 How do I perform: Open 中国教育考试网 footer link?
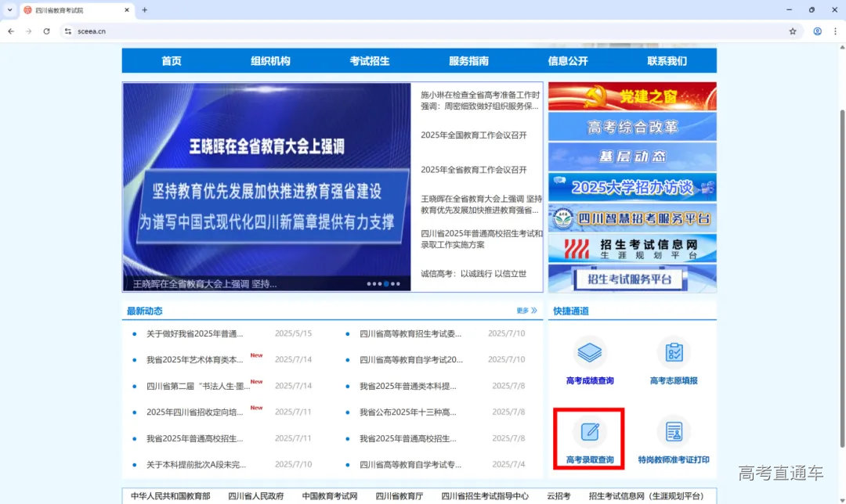point(330,496)
